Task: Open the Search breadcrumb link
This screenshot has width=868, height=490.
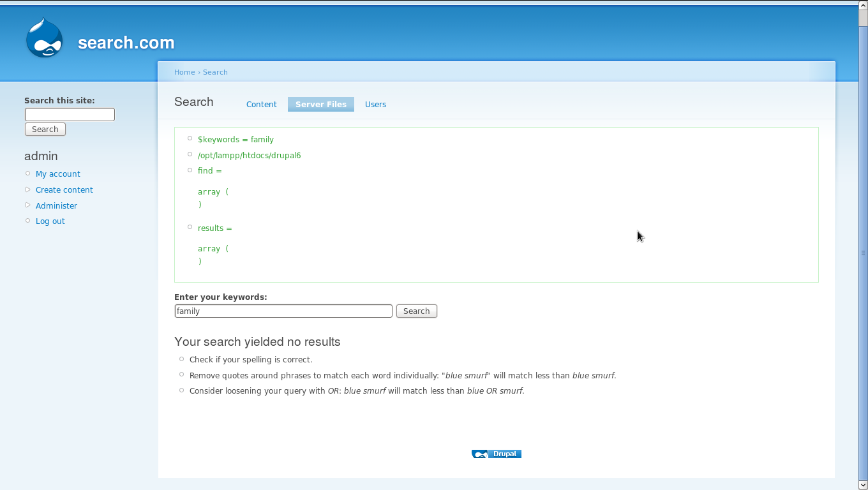Action: (x=215, y=72)
